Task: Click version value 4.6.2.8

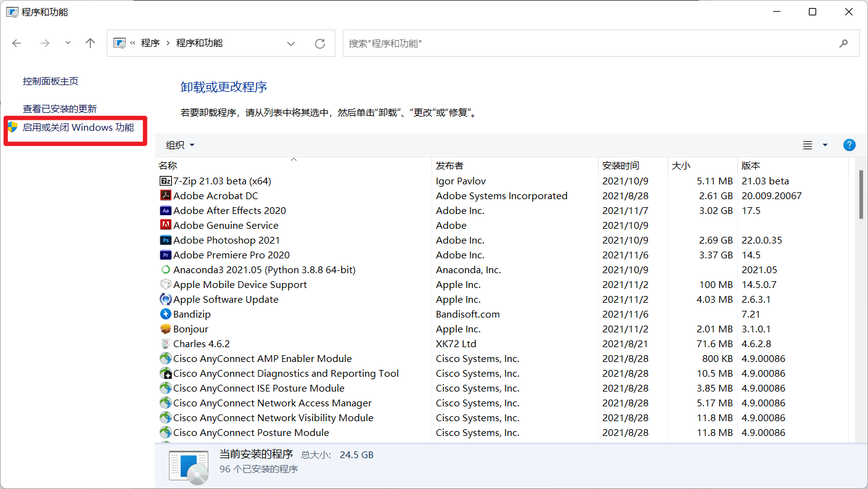Action: tap(756, 344)
